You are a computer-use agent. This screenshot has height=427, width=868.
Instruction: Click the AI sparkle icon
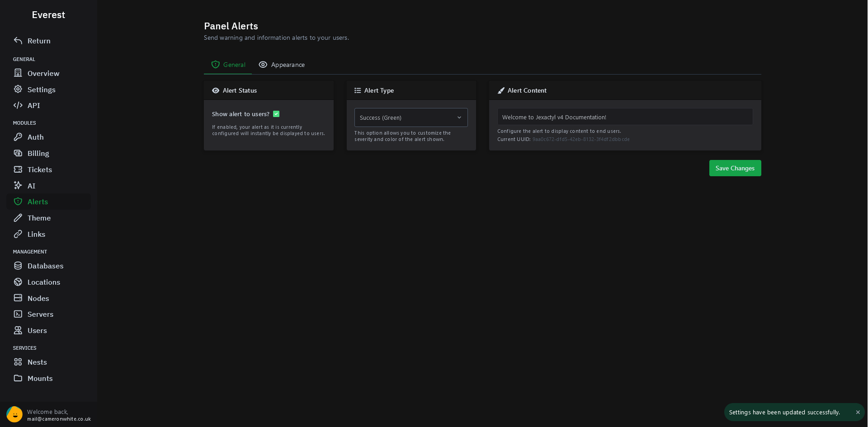(x=18, y=185)
